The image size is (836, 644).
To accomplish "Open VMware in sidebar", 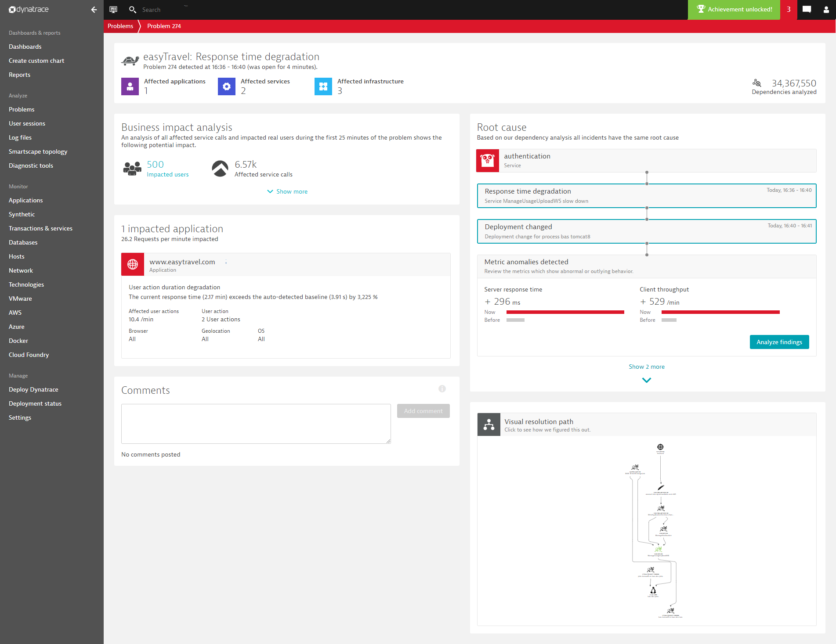I will click(20, 299).
